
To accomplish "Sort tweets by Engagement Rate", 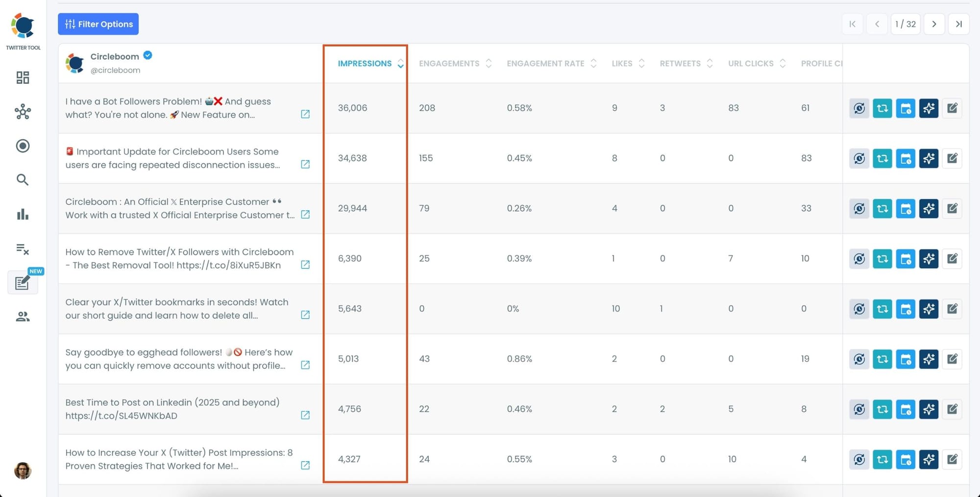I will [x=545, y=63].
